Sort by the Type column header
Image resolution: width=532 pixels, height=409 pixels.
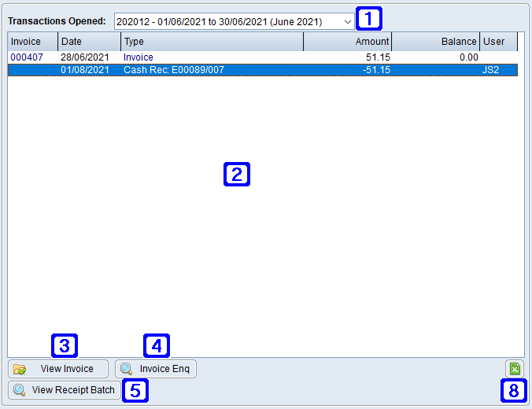[212, 42]
